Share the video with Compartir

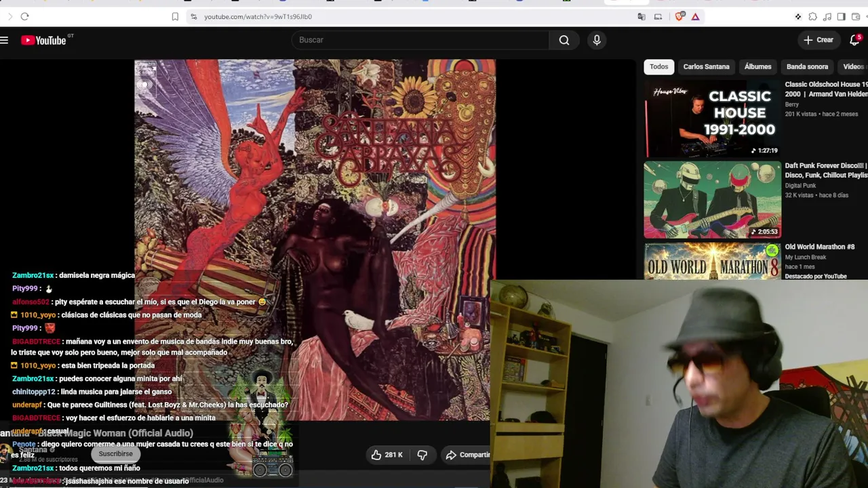(467, 455)
